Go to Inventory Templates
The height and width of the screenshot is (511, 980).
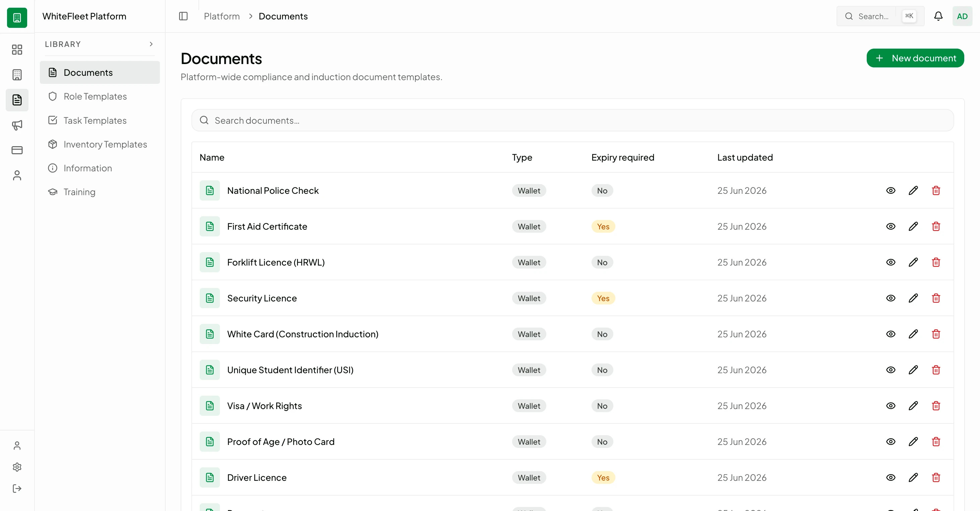coord(100,144)
